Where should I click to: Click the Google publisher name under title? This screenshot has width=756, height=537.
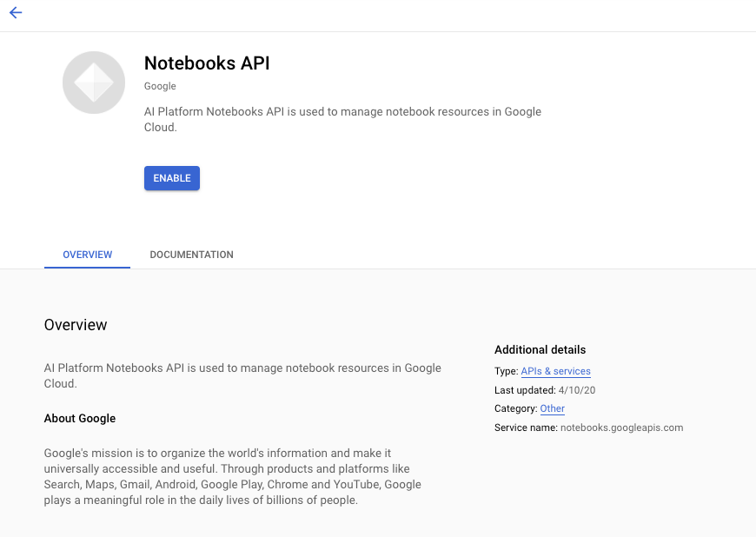click(x=160, y=86)
